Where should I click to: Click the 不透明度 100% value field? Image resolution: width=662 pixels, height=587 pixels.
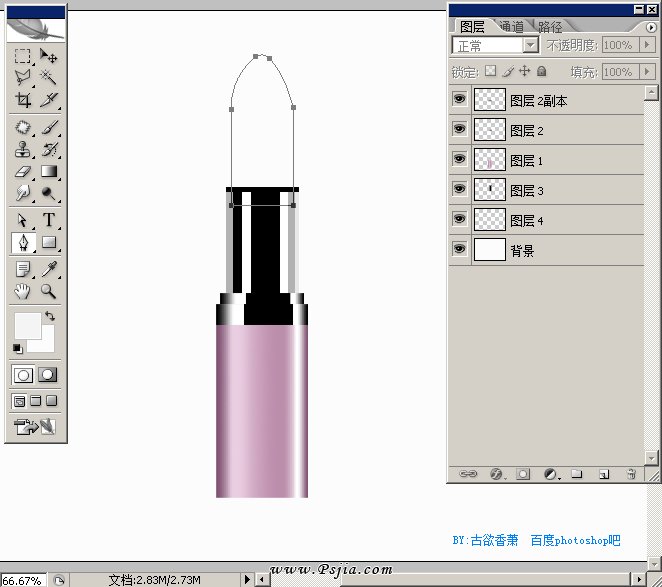coord(621,45)
